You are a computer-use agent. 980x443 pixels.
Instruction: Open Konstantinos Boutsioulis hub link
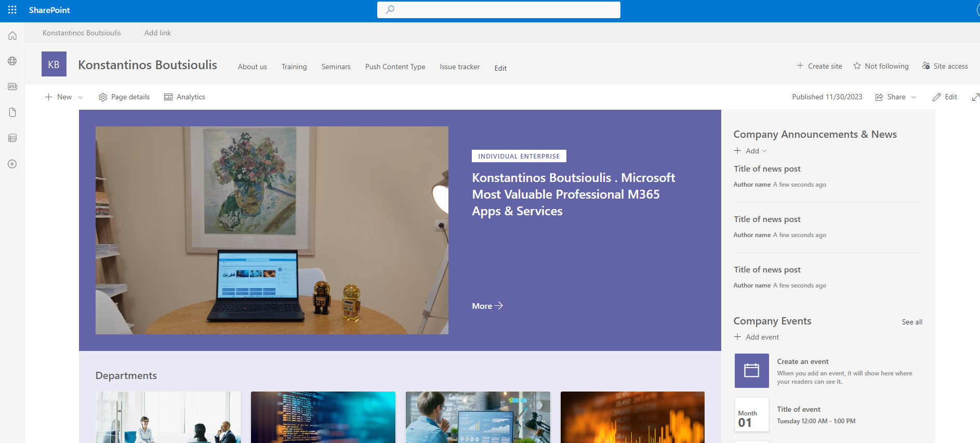pyautogui.click(x=82, y=33)
